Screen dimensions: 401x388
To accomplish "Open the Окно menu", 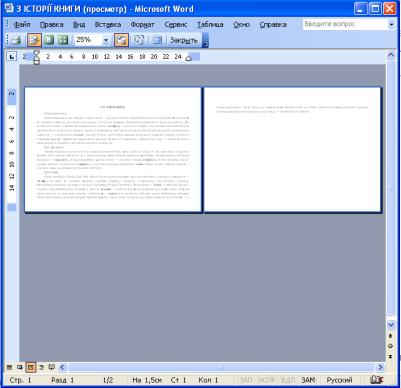I will pyautogui.click(x=242, y=25).
